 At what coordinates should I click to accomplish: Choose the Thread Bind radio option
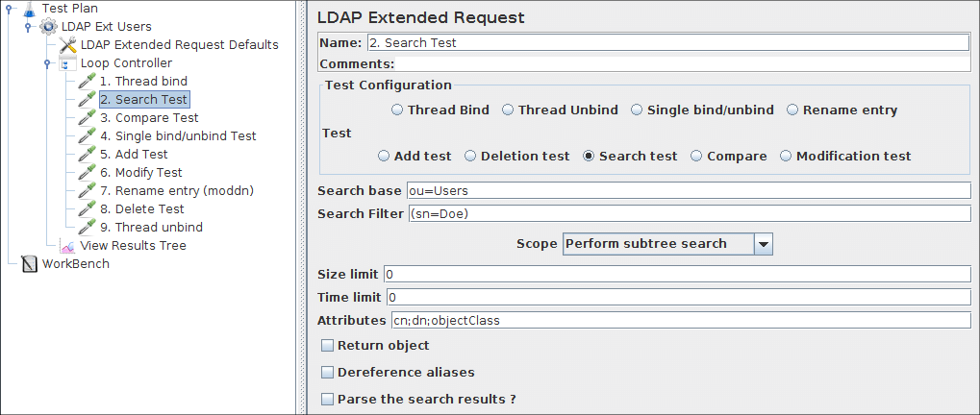397,110
